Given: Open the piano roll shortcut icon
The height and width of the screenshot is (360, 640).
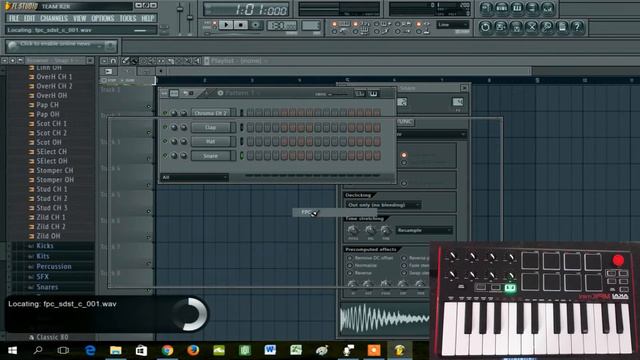Looking at the screenshot, I should click(517, 8).
